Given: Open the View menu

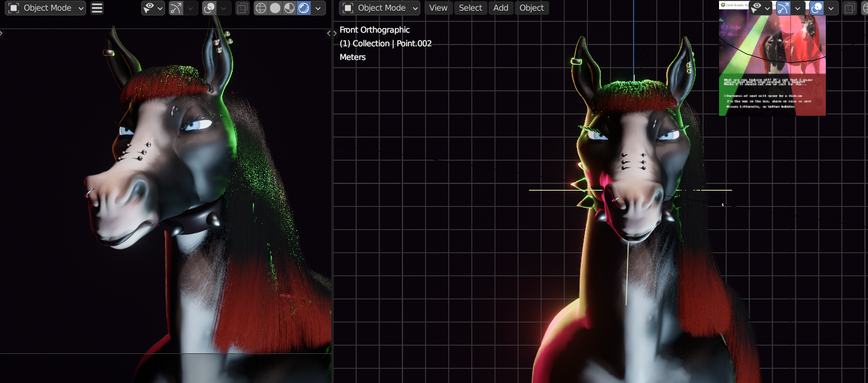Looking at the screenshot, I should [x=438, y=8].
